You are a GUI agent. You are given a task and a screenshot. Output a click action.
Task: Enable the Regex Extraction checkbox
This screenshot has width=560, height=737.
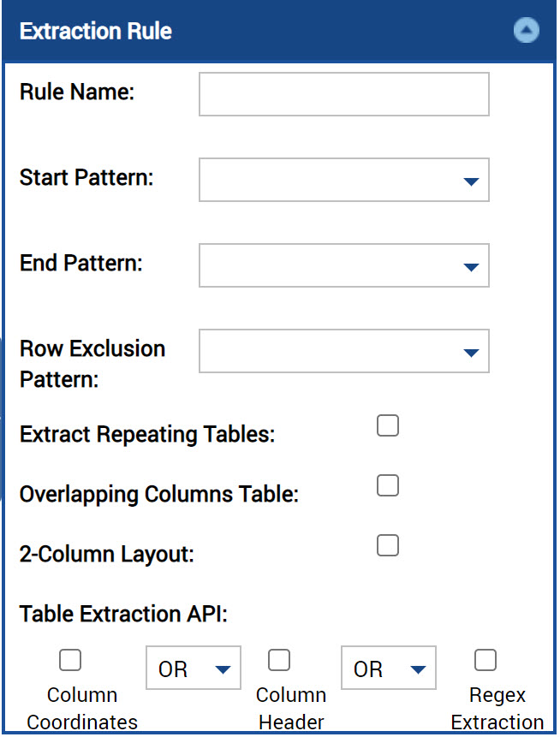(x=486, y=660)
